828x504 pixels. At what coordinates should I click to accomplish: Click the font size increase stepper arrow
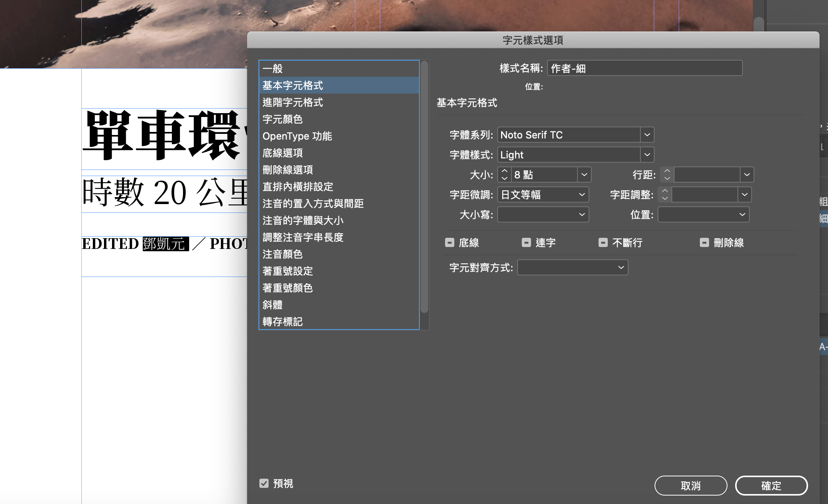[505, 171]
